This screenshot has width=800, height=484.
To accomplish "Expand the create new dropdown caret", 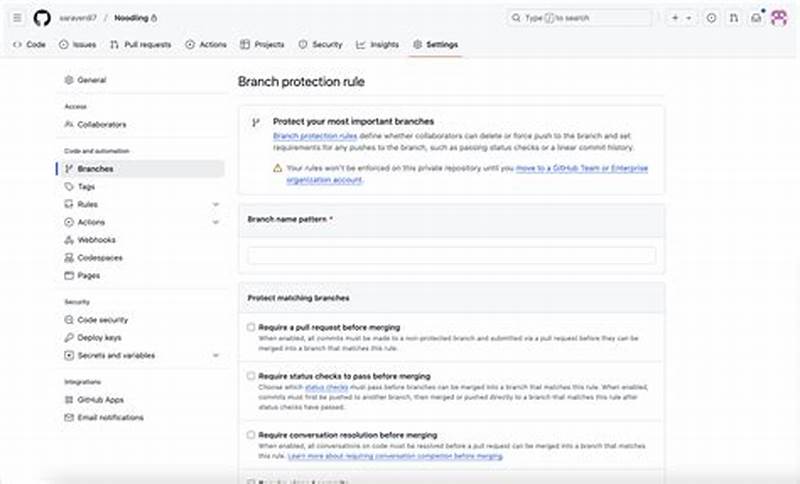I will pyautogui.click(x=689, y=18).
